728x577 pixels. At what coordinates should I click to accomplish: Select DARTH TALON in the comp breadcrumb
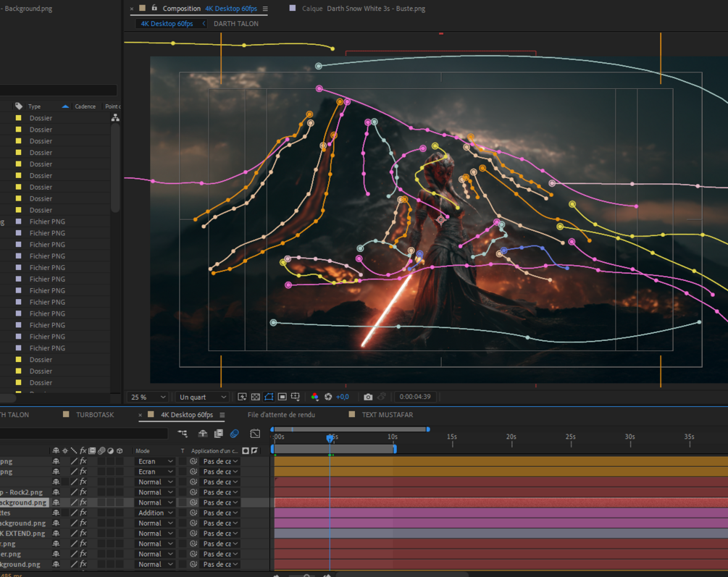[x=236, y=23]
